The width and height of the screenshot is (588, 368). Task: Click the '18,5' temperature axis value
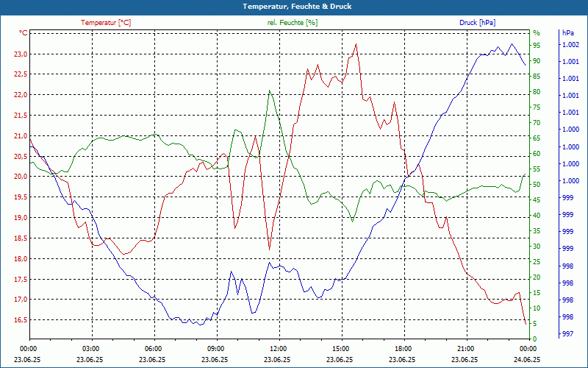(21, 238)
